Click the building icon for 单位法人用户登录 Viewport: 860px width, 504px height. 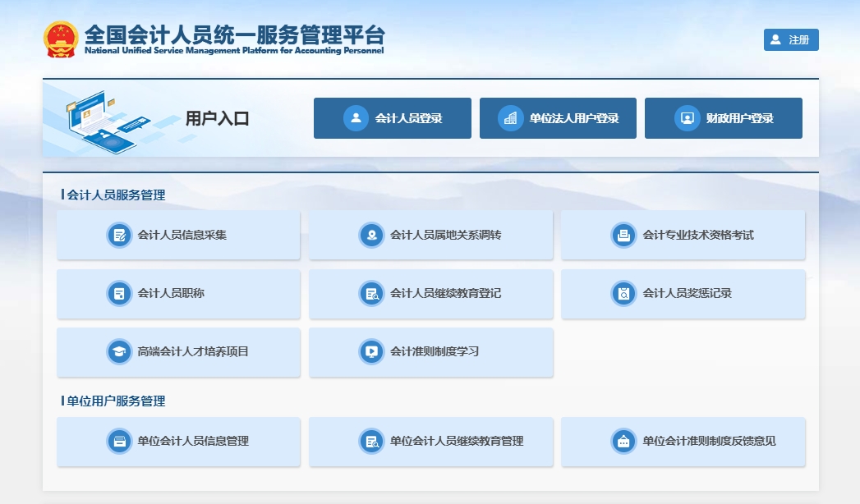click(510, 118)
